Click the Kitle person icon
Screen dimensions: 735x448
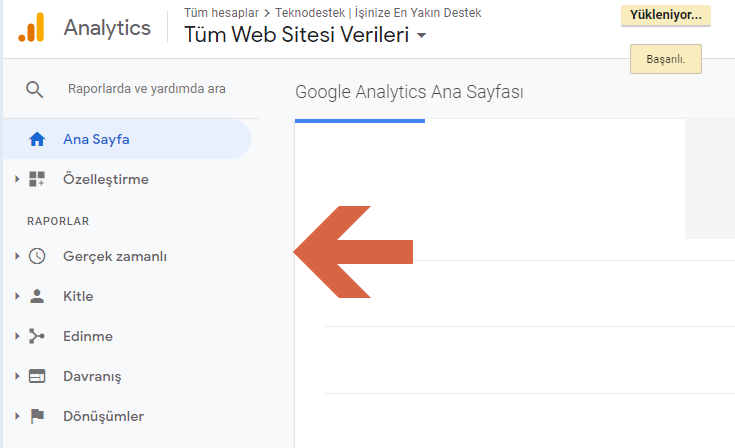coord(37,296)
